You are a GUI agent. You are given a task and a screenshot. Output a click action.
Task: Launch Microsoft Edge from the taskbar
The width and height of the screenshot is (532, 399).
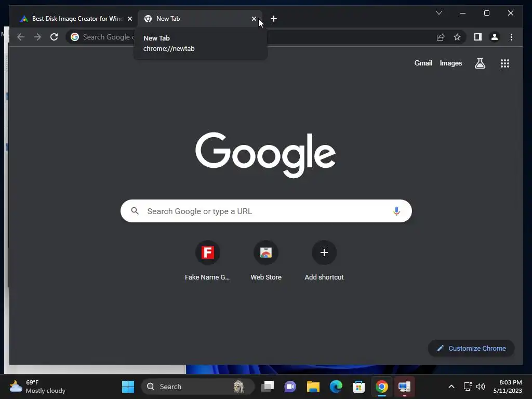(x=336, y=387)
